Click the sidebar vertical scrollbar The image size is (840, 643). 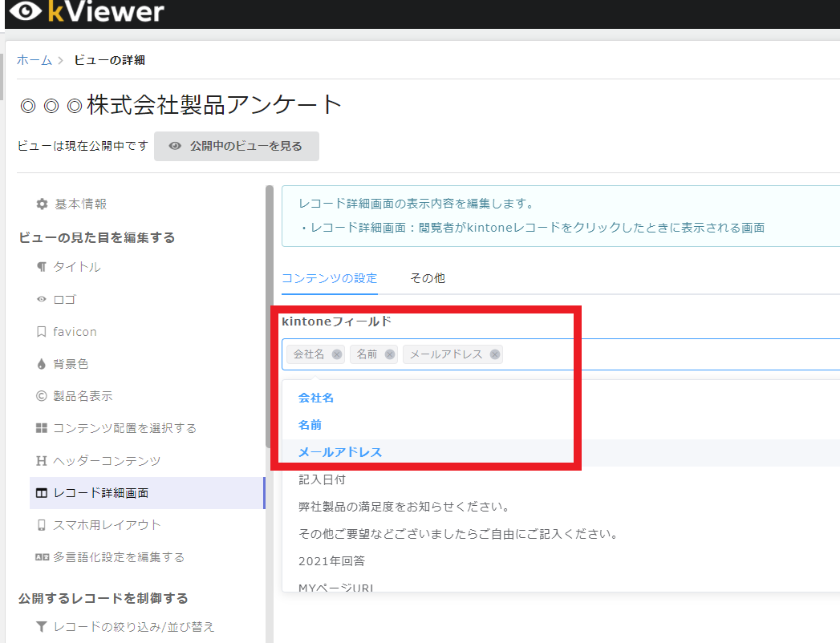pos(269,321)
